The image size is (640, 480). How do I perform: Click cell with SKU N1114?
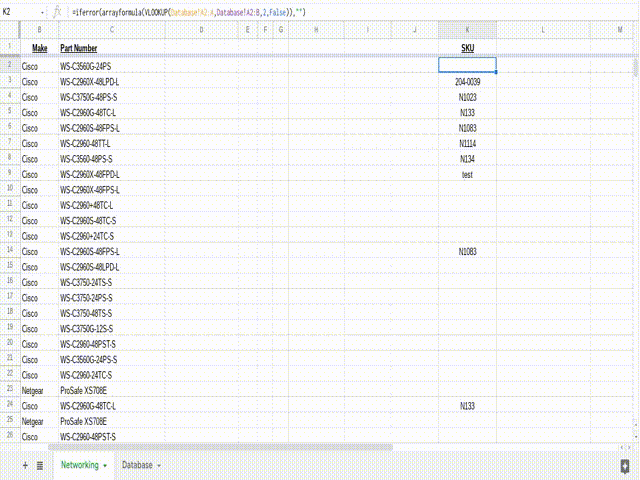(x=467, y=144)
